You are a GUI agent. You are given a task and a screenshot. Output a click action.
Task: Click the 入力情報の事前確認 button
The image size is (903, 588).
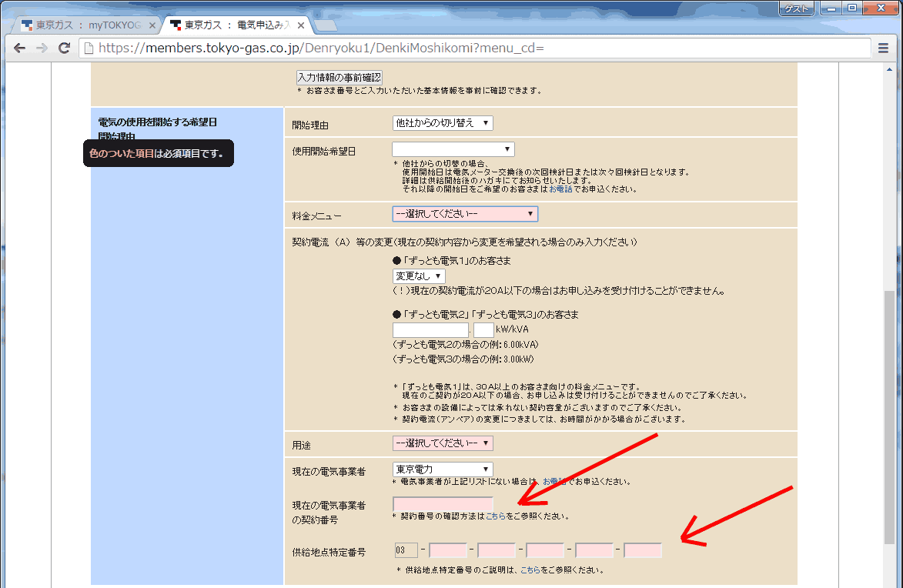coord(339,77)
